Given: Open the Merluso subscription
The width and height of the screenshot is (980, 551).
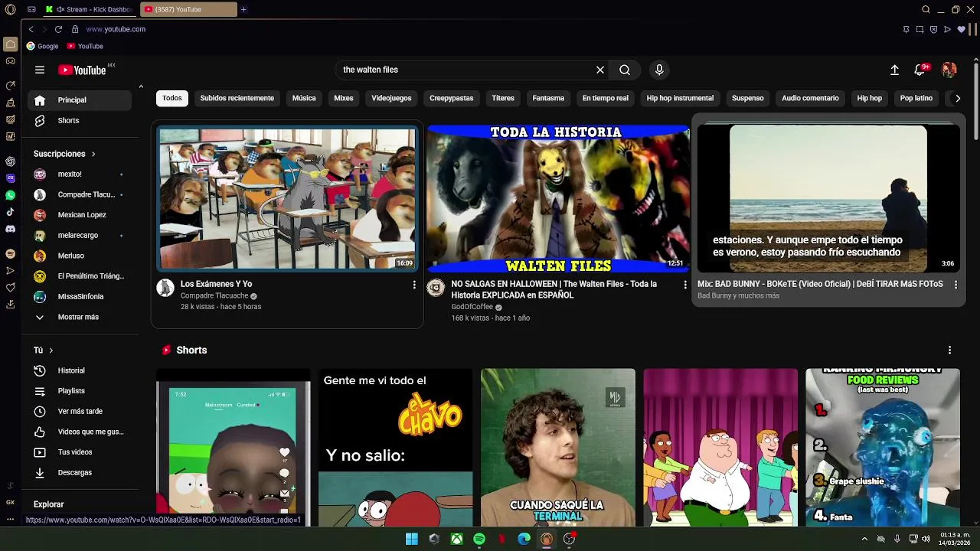Looking at the screenshot, I should pyautogui.click(x=80, y=256).
